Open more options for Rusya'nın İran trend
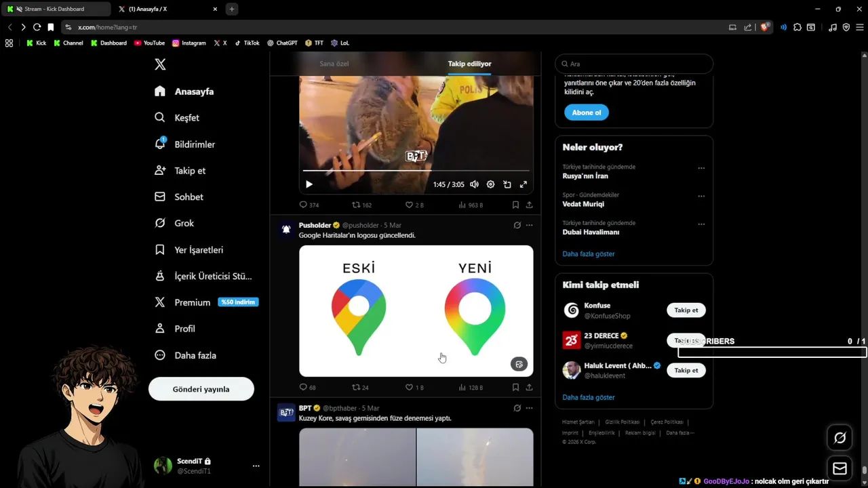The width and height of the screenshot is (868, 488). [701, 168]
